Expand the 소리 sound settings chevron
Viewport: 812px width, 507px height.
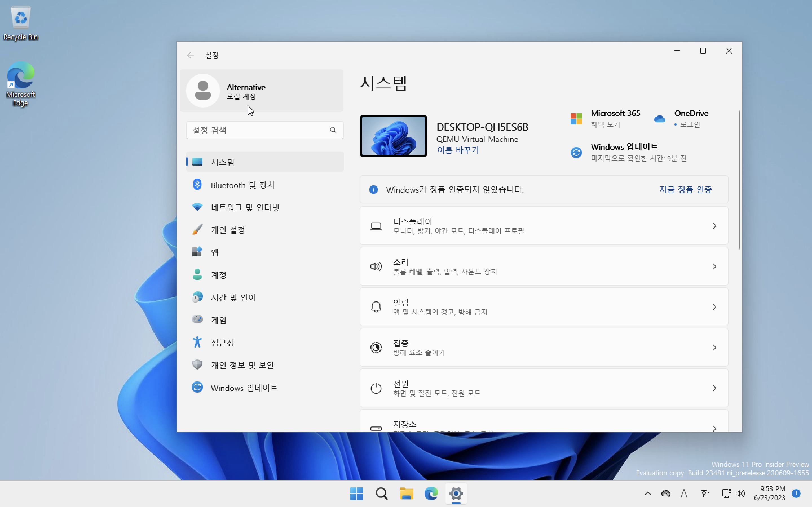pos(714,266)
